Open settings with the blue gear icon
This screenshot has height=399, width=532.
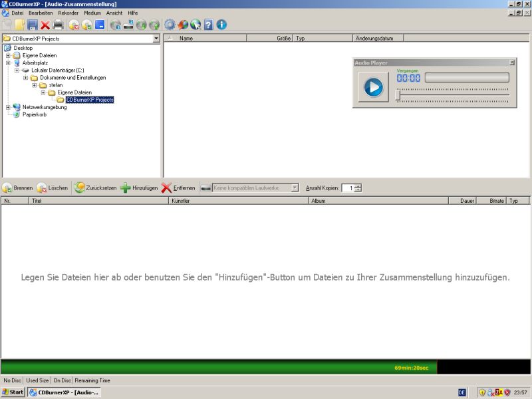(170, 25)
